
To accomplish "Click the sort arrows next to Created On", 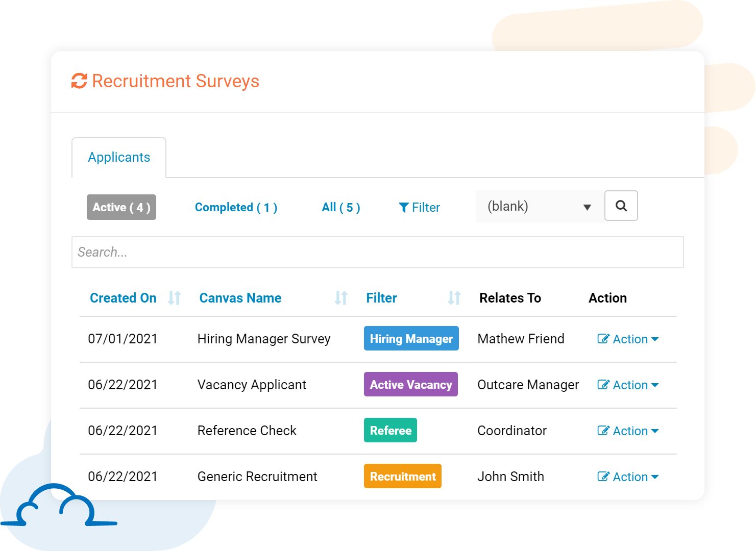I will [174, 297].
